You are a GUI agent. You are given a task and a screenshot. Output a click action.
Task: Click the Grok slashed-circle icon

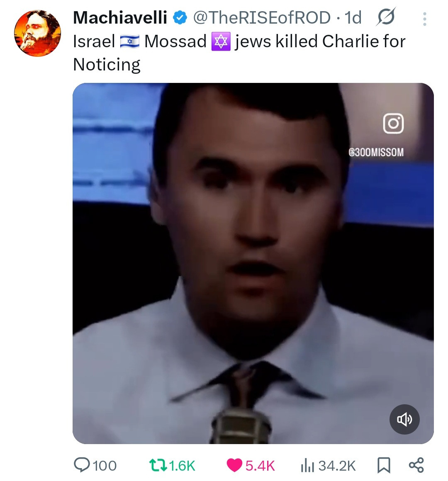tap(385, 17)
